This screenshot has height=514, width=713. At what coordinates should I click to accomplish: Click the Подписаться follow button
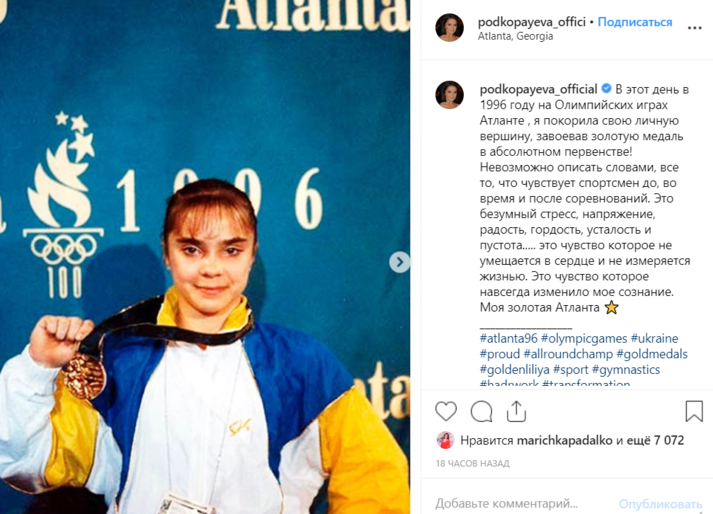coord(635,22)
